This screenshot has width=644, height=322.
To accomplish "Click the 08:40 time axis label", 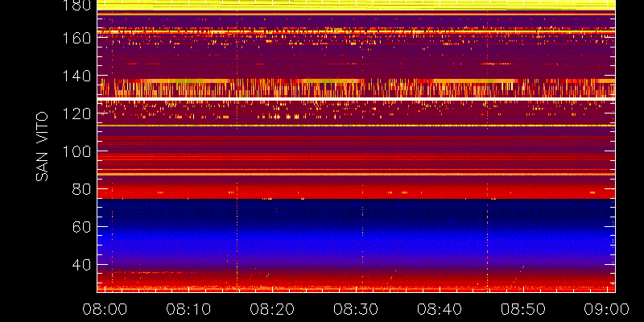I will pyautogui.click(x=440, y=309).
